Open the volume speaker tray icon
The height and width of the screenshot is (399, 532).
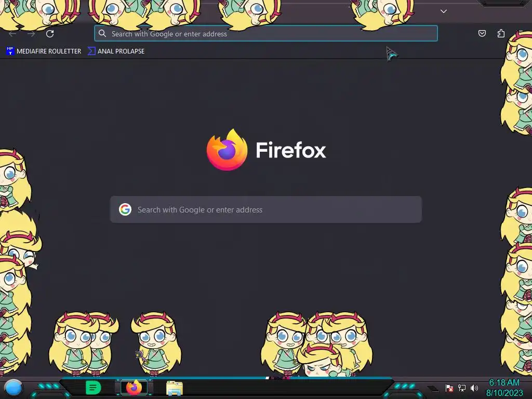pyautogui.click(x=474, y=388)
